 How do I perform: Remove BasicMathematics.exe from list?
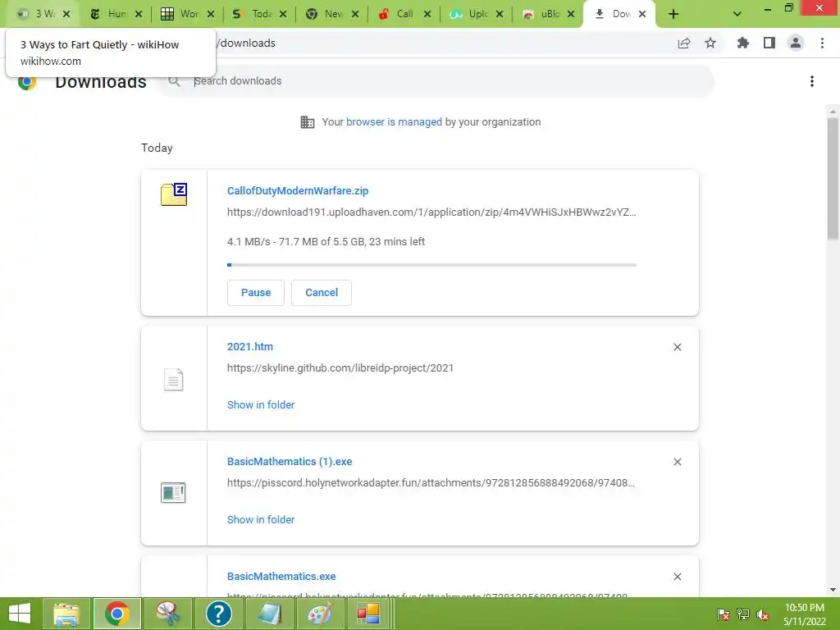(677, 577)
